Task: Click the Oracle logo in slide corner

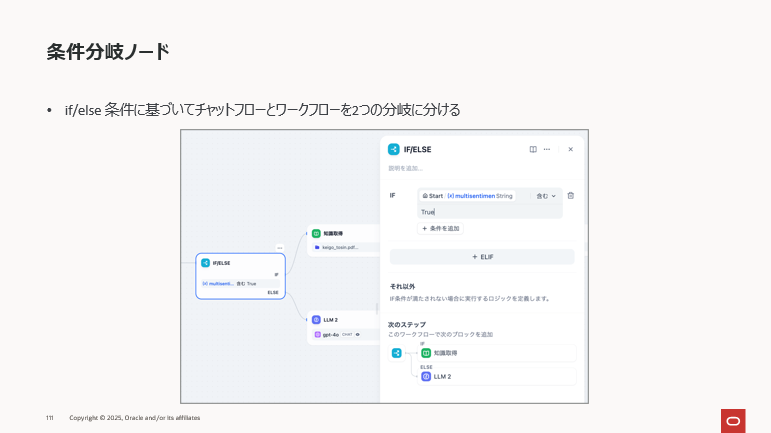Action: [x=733, y=421]
